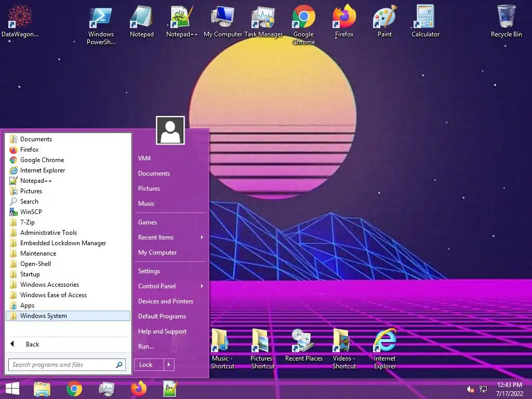This screenshot has height=399, width=532.
Task: Open Pictures from programs list
Action: click(68, 191)
